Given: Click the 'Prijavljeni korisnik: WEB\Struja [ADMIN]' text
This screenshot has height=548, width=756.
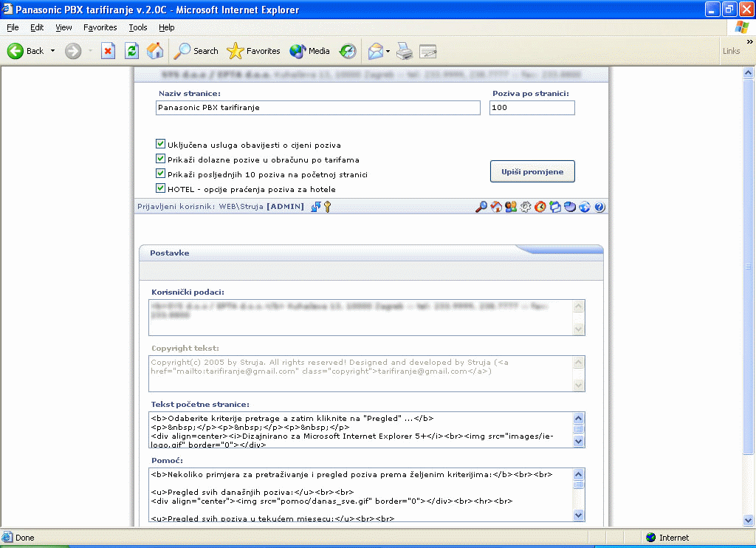Looking at the screenshot, I should 221,207.
